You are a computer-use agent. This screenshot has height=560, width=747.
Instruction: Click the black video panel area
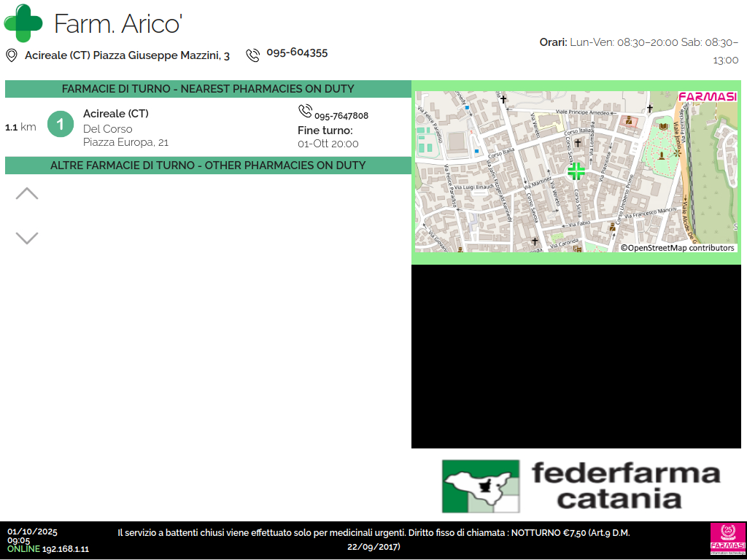[576, 357]
